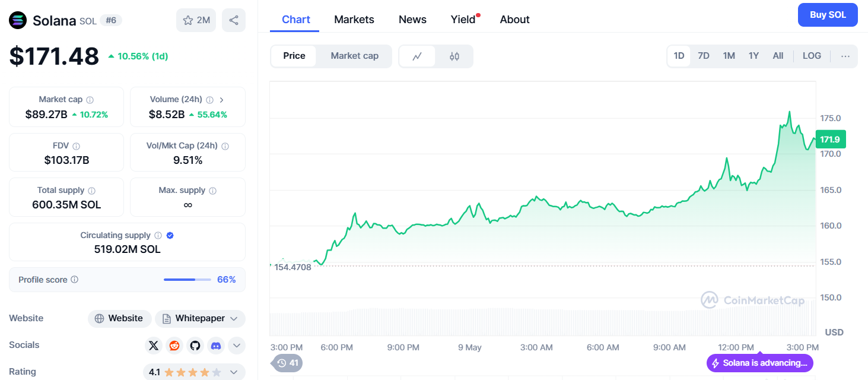
Task: Open the Discord social link
Action: click(x=216, y=345)
